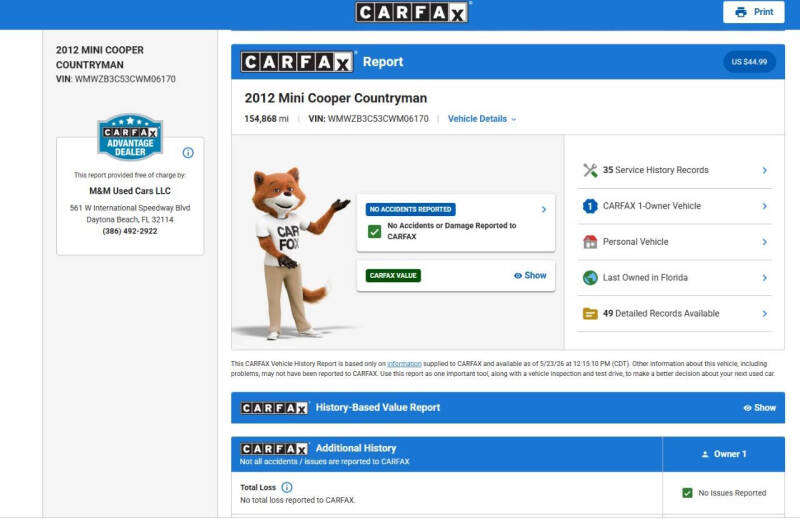Click the CARFAX logo in Additional History header

click(x=274, y=449)
